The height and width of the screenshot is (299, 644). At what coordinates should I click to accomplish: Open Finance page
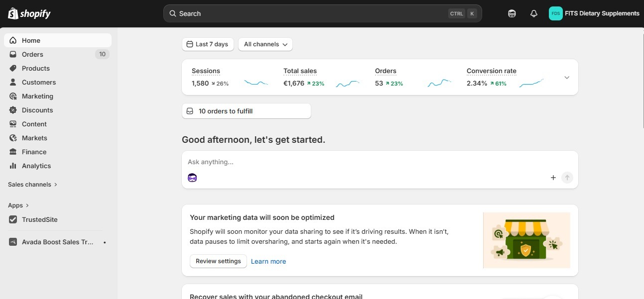[x=58, y=152]
